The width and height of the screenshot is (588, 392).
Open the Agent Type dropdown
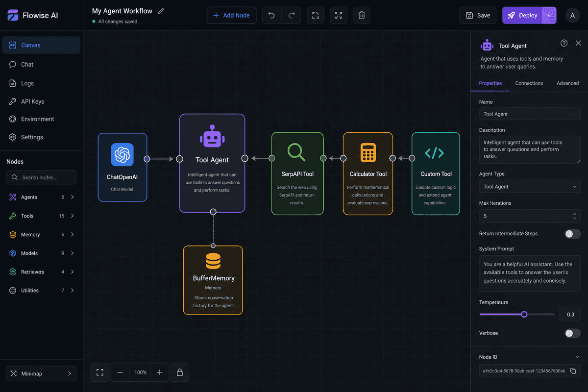pos(530,187)
